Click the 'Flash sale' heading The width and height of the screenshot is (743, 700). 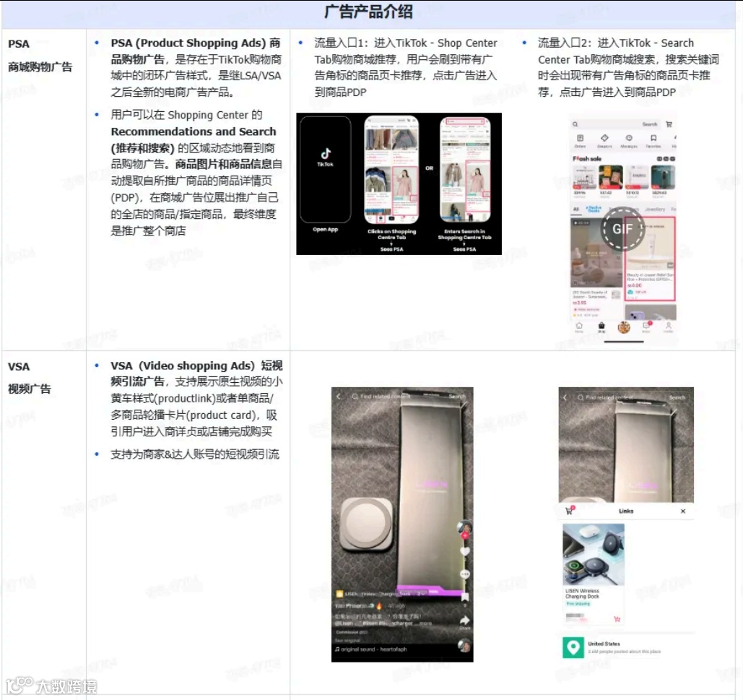pyautogui.click(x=587, y=159)
